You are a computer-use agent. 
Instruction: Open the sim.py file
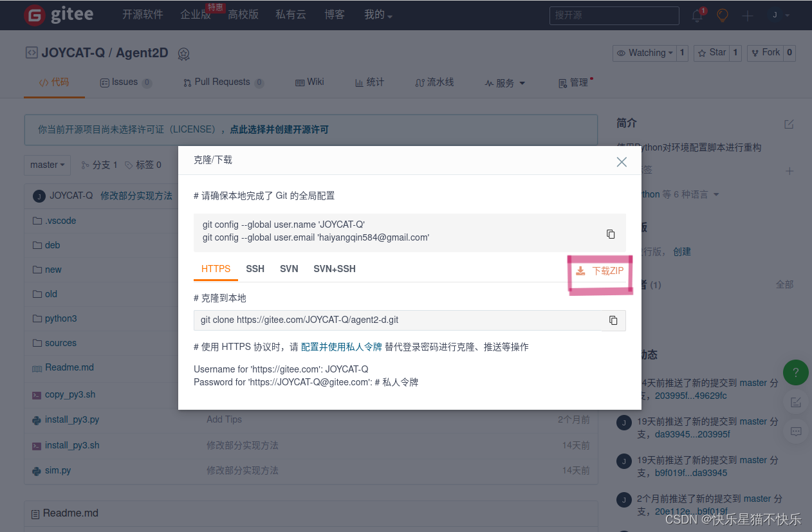tap(58, 470)
